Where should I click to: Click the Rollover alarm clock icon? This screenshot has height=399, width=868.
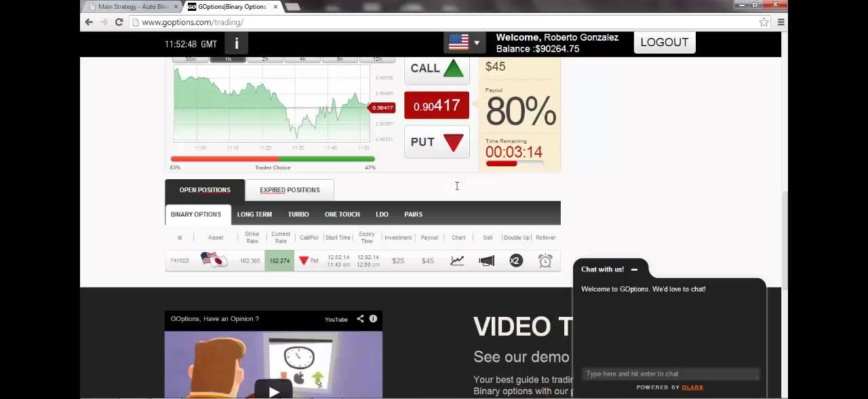point(545,261)
